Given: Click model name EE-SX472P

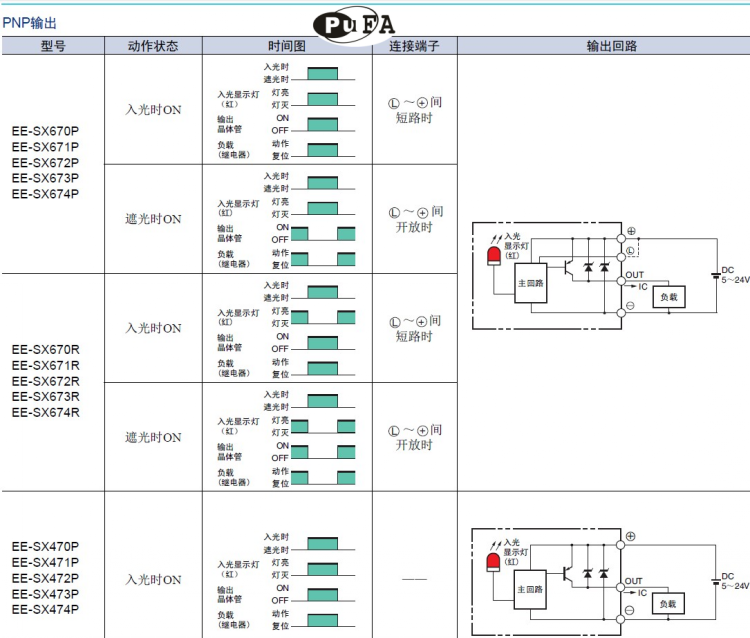Looking at the screenshot, I should (45, 578).
